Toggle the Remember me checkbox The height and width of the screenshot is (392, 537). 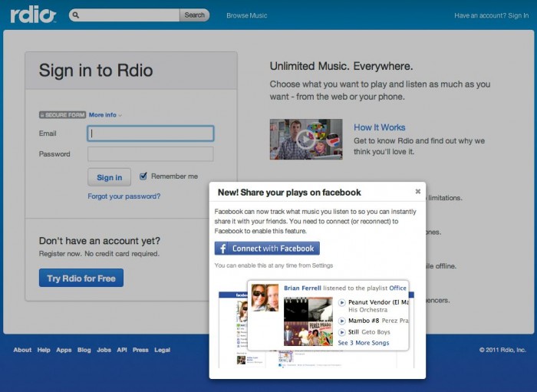143,176
